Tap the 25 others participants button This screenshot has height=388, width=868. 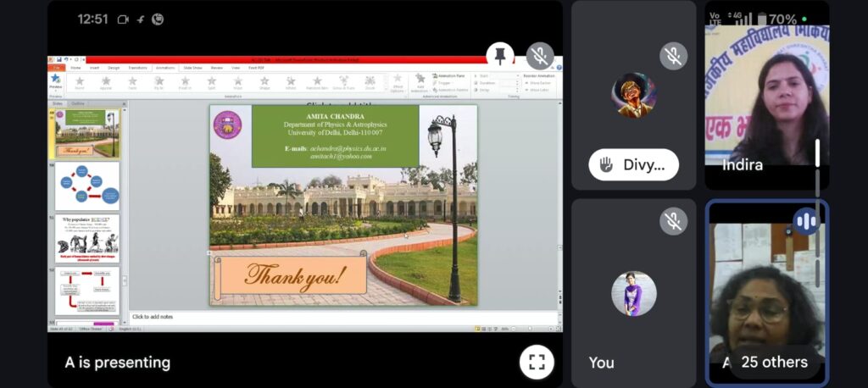pos(774,362)
